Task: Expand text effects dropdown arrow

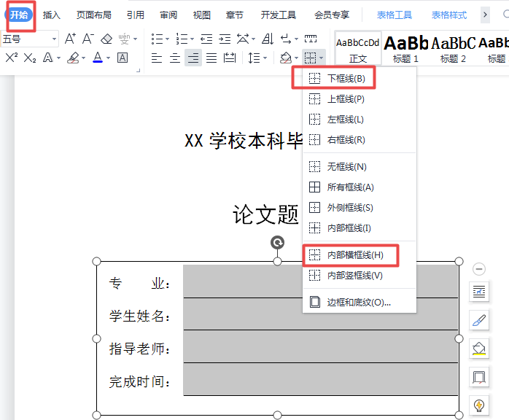Action: tap(59, 58)
